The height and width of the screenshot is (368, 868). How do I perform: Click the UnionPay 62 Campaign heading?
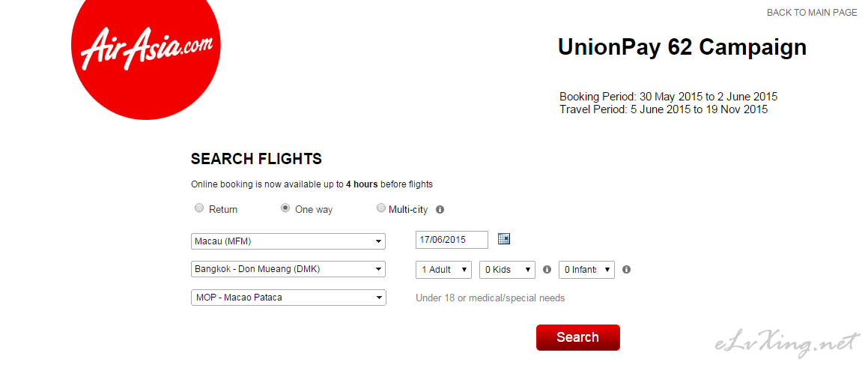[682, 48]
